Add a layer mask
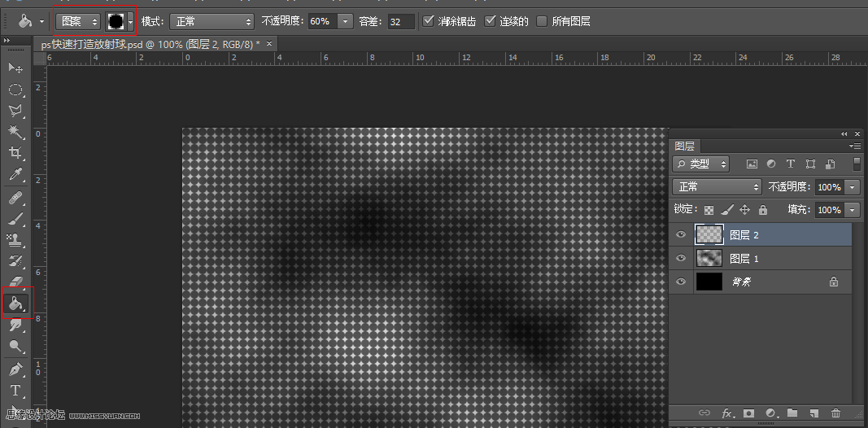 (x=749, y=413)
